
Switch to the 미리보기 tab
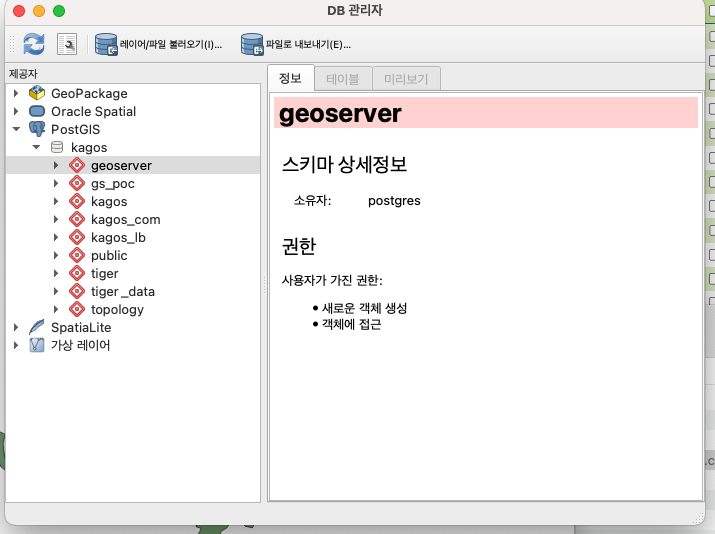tap(406, 79)
